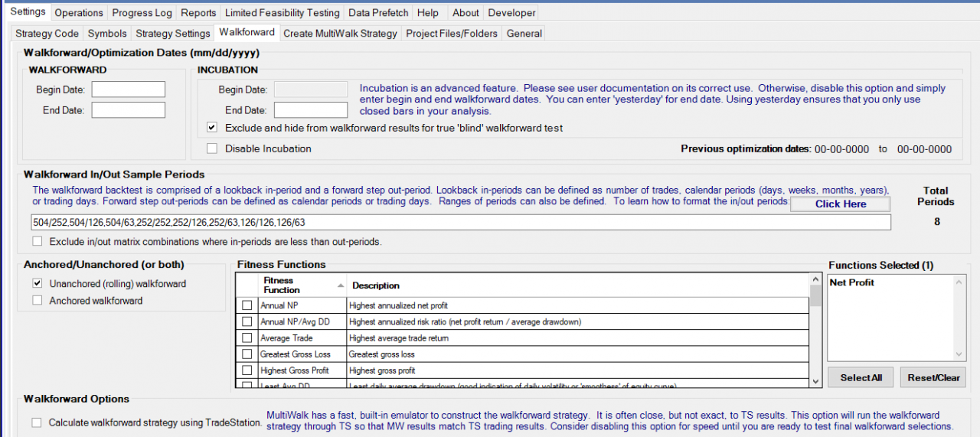Toggle Unanchored (rolling) walkforward checkbox
The width and height of the screenshot is (980, 437).
[38, 283]
